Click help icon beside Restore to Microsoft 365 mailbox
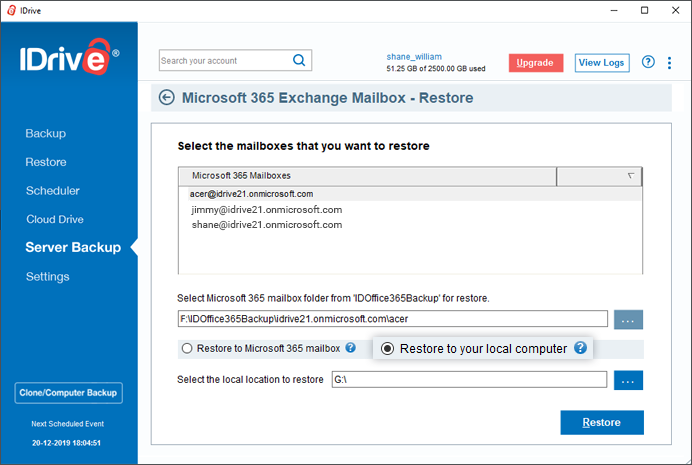This screenshot has height=465, width=692. point(350,348)
